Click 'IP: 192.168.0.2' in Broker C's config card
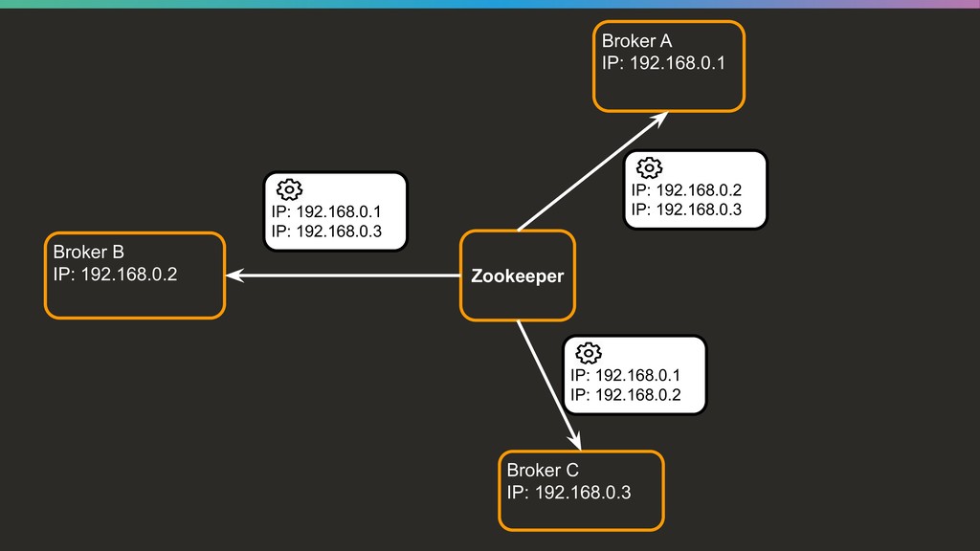980x551 pixels. (625, 395)
